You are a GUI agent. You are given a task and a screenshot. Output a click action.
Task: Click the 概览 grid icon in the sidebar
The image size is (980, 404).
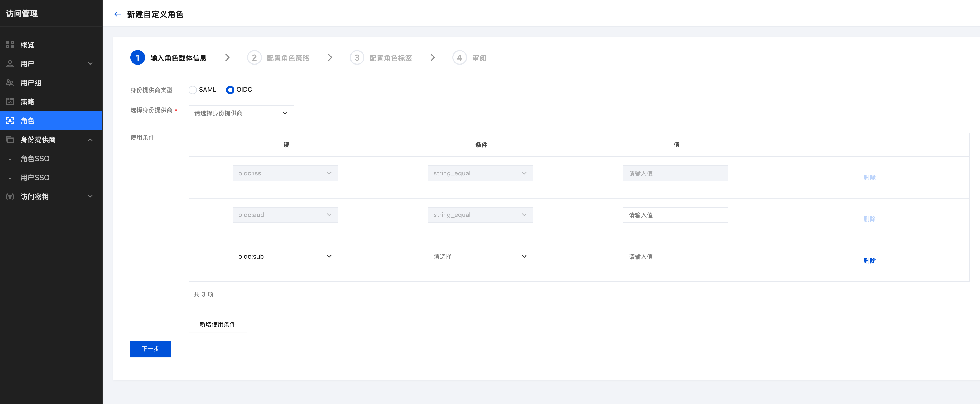point(10,45)
